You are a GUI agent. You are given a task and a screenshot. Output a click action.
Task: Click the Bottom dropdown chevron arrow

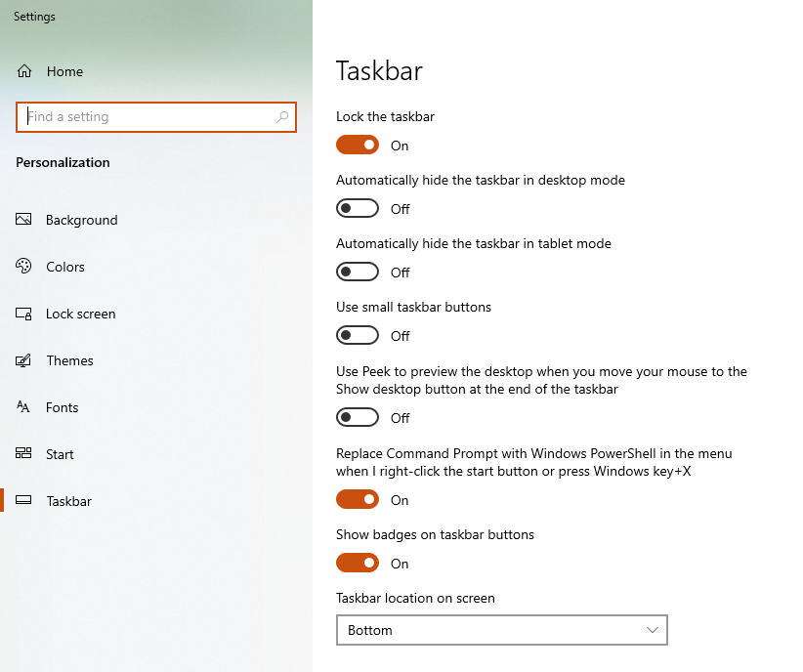(x=652, y=630)
